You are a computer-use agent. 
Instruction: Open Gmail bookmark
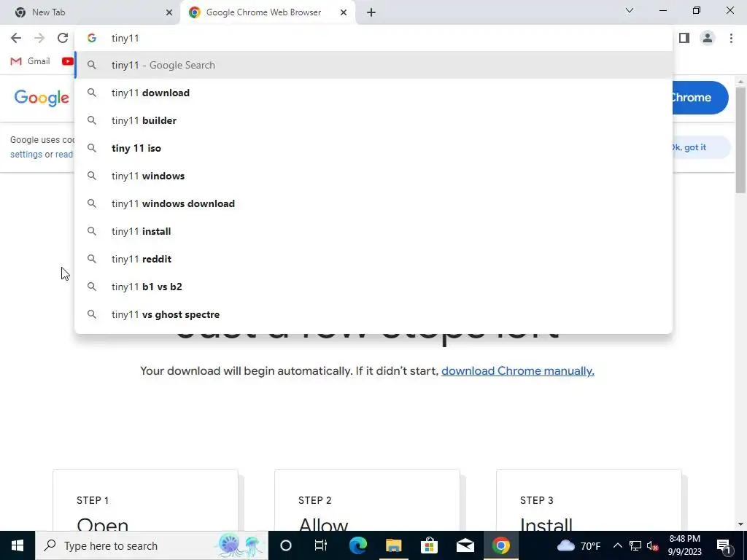pyautogui.click(x=30, y=61)
